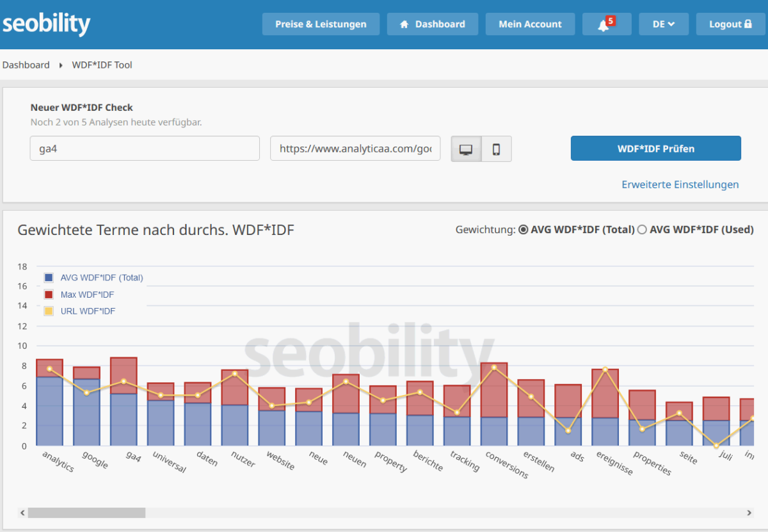Select the desktop preview icon
The image size is (768, 532).
coord(466,149)
